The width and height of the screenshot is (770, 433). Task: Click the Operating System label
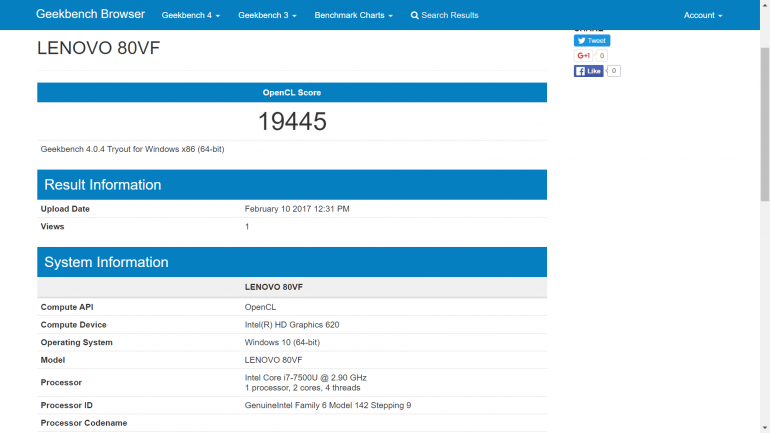76,342
